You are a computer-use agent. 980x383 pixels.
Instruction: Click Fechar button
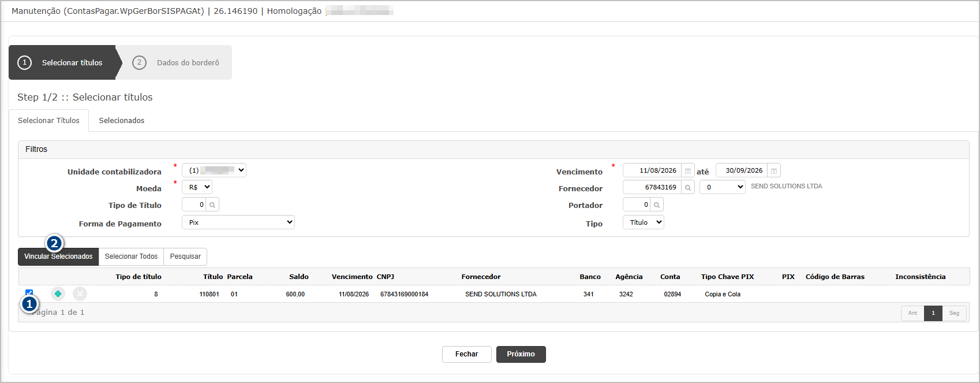(467, 354)
